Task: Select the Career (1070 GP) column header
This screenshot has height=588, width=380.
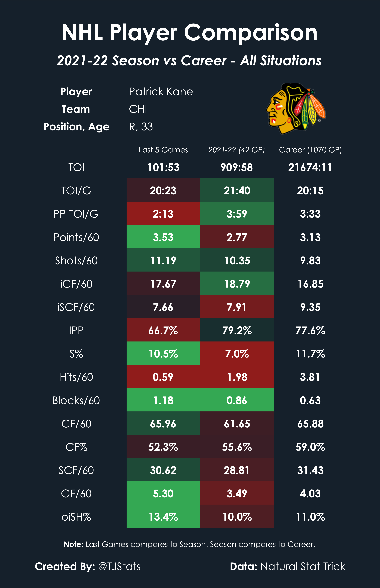Action: click(310, 150)
